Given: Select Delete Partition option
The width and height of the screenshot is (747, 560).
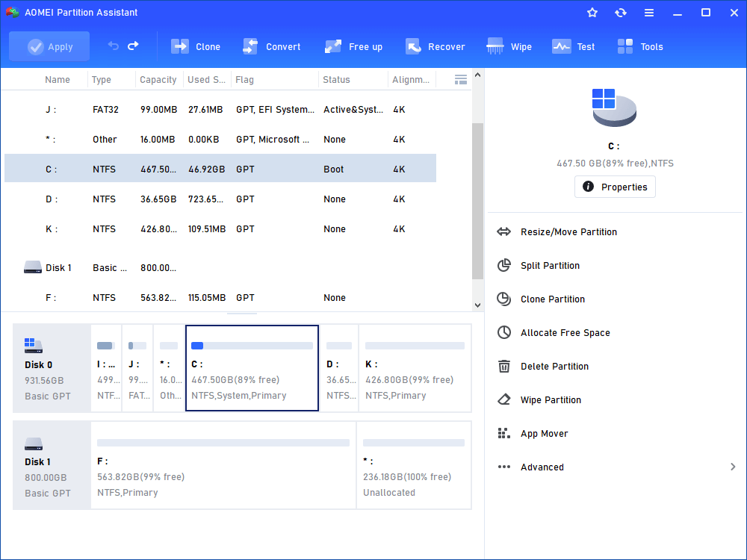Looking at the screenshot, I should tap(554, 366).
